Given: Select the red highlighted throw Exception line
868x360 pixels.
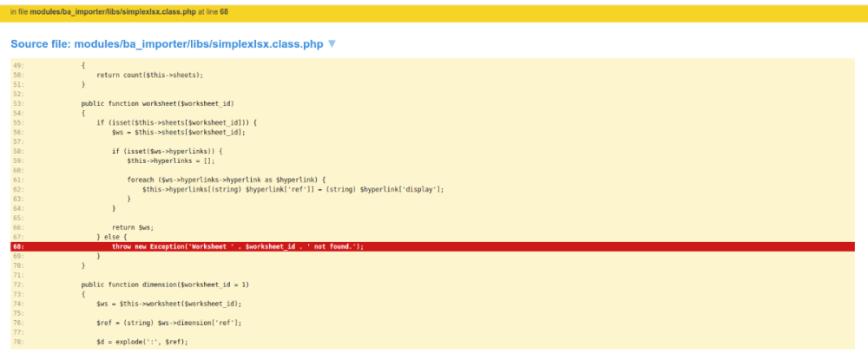Looking at the screenshot, I should click(238, 246).
